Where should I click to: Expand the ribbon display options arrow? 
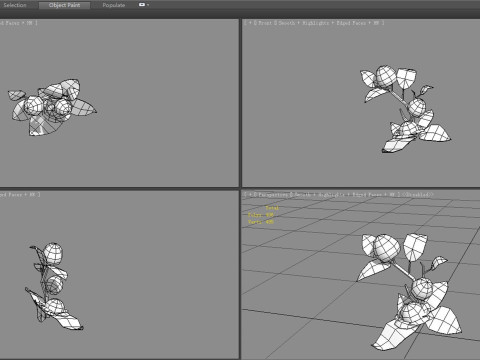point(148,5)
